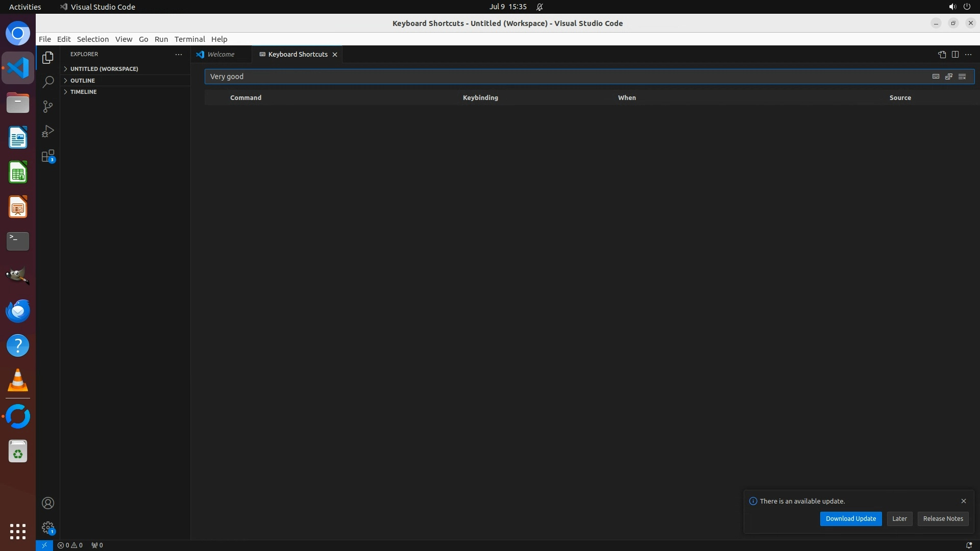The width and height of the screenshot is (980, 551).
Task: Click Open Keyboard Shortcuts JSON icon
Action: coord(942,55)
